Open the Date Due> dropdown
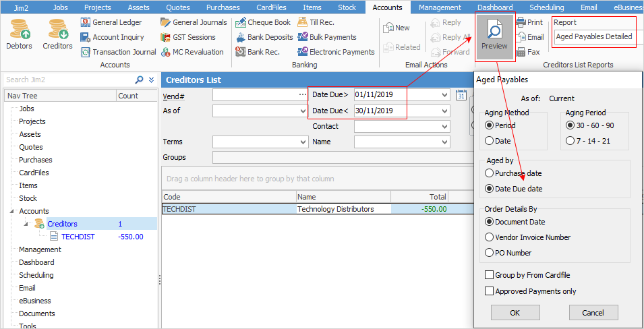The width and height of the screenshot is (644, 329). click(444, 95)
